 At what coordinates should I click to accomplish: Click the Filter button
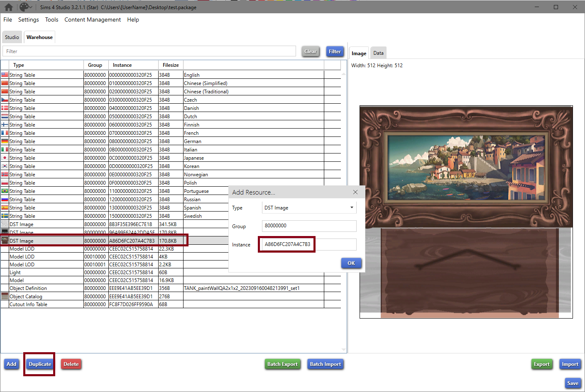(x=335, y=51)
